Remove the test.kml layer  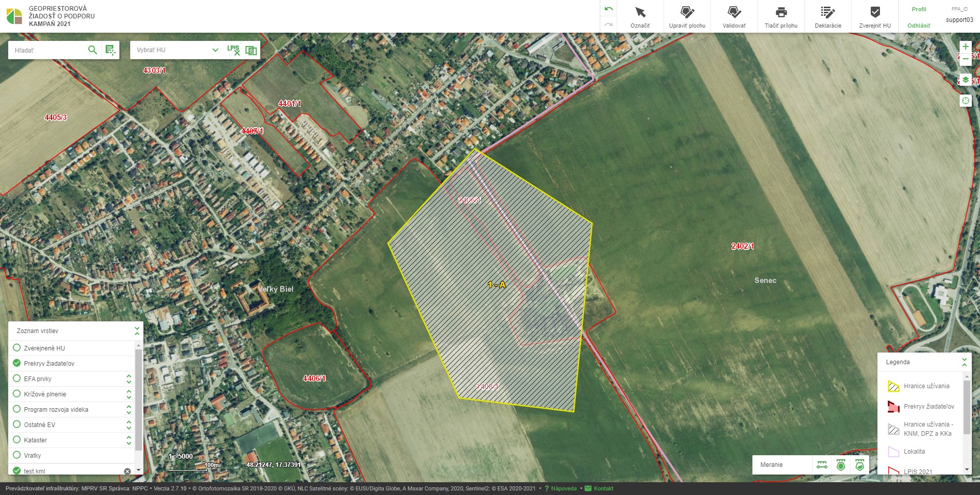[128, 471]
